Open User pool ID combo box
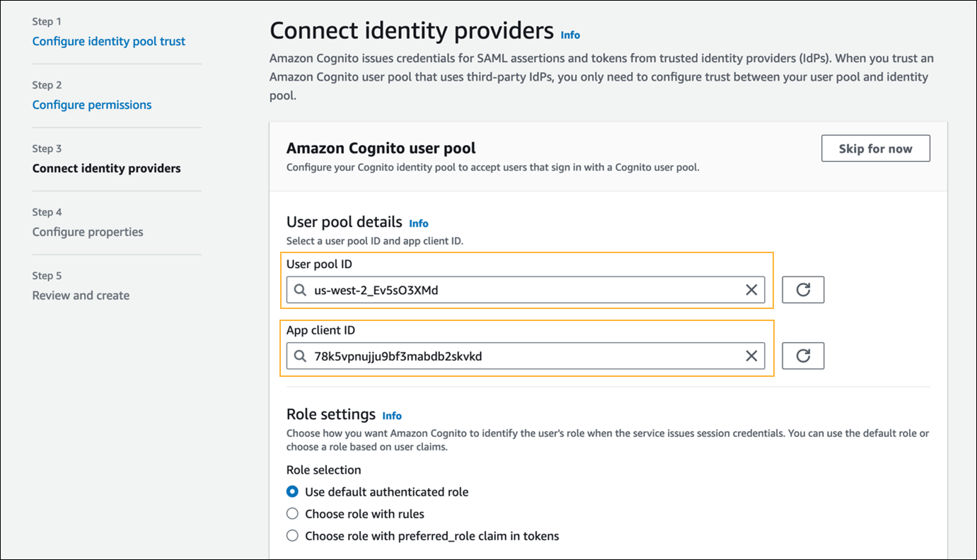977x560 pixels. [x=526, y=290]
